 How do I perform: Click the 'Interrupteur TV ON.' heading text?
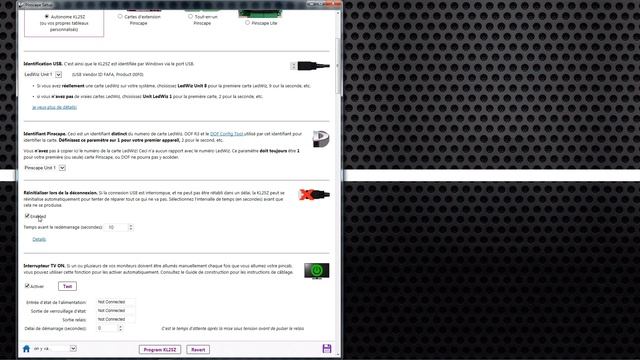tap(44, 266)
